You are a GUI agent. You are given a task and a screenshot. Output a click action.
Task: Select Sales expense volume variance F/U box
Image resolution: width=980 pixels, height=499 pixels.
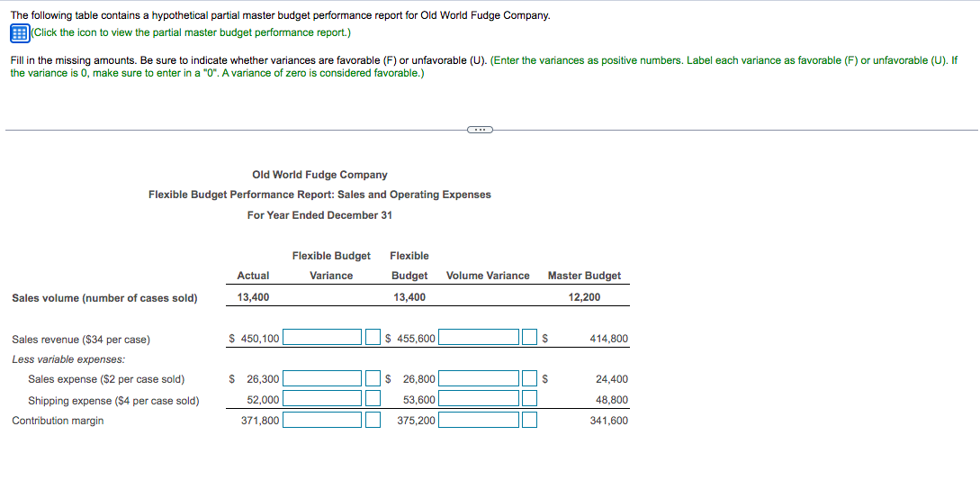click(x=529, y=378)
